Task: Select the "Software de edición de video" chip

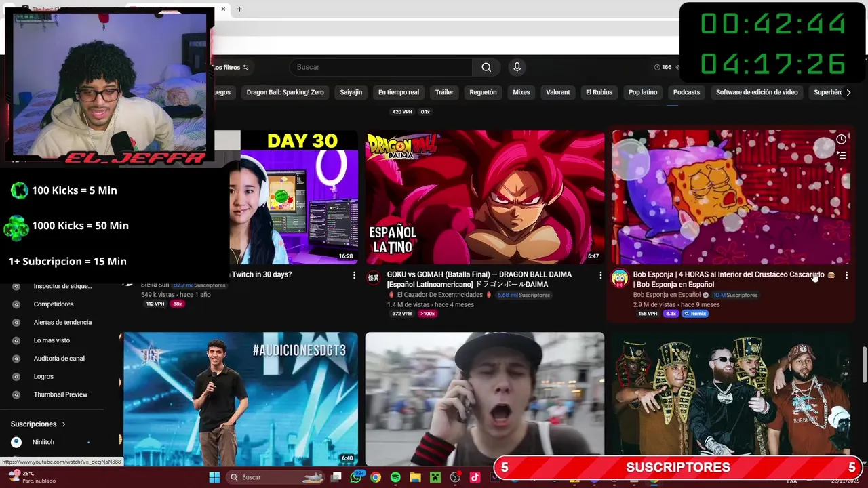Action: click(757, 92)
